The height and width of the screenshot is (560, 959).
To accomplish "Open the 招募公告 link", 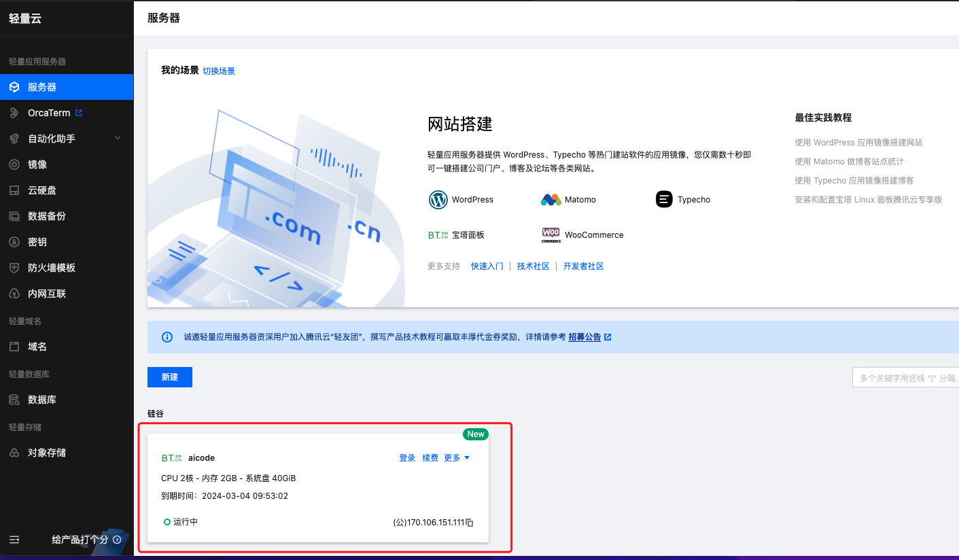I will [x=585, y=337].
